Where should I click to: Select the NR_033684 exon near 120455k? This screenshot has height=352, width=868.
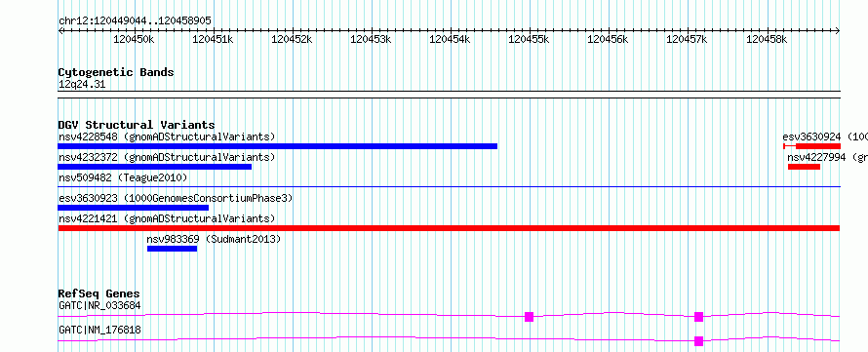pos(529,317)
